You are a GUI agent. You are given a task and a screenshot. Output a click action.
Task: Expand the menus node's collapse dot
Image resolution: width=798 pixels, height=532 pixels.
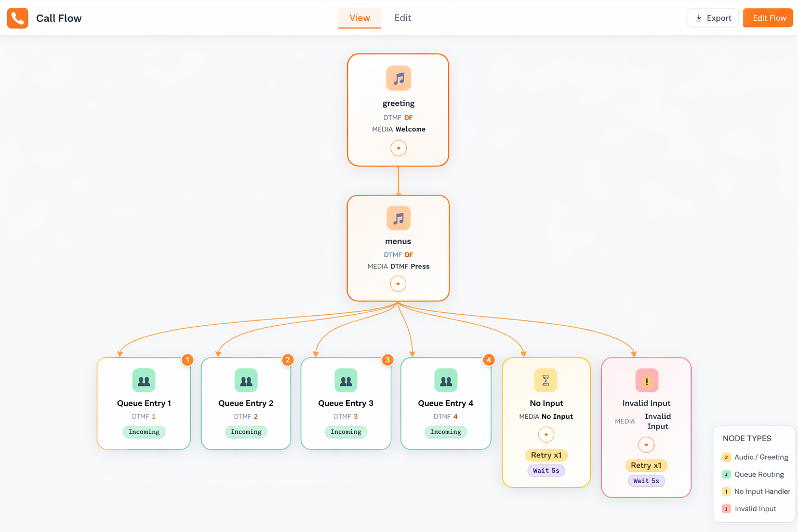pos(398,284)
